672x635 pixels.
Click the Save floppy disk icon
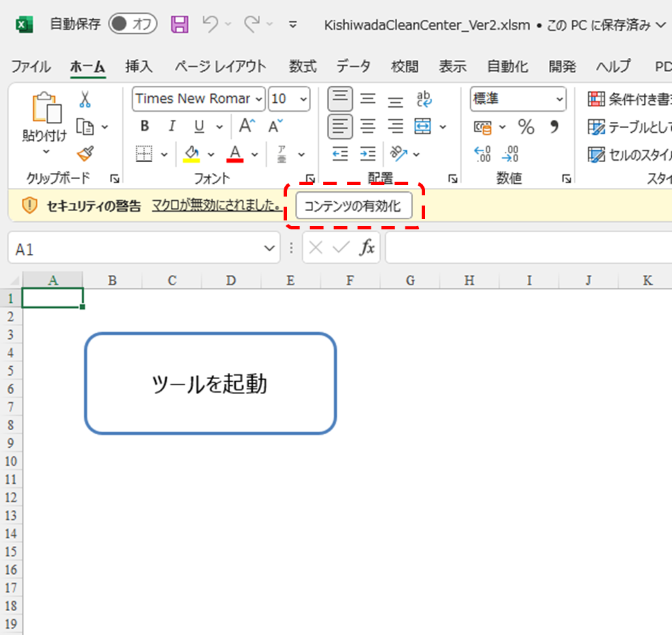point(180,25)
